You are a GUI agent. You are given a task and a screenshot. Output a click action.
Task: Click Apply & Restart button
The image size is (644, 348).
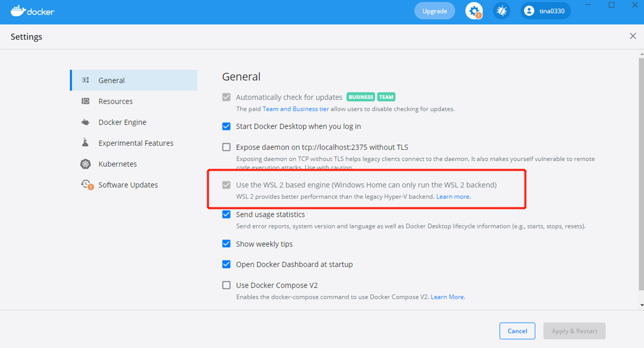[x=574, y=331]
